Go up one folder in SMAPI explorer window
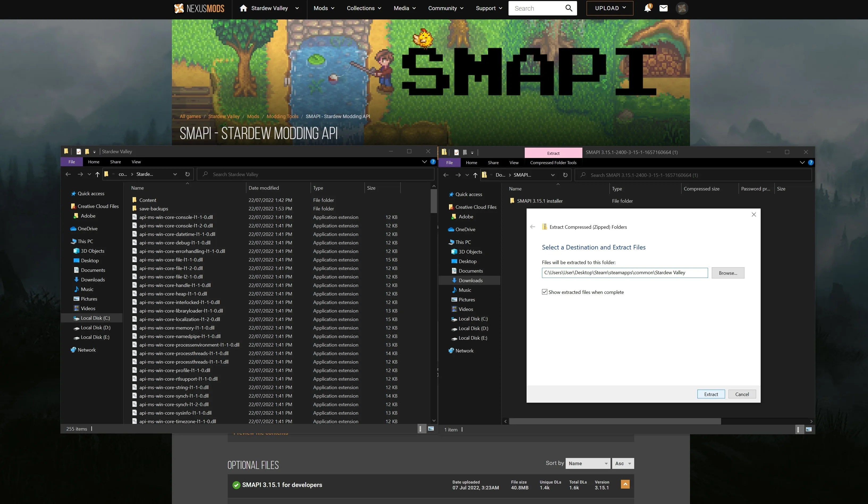This screenshot has width=868, height=504. tap(475, 175)
